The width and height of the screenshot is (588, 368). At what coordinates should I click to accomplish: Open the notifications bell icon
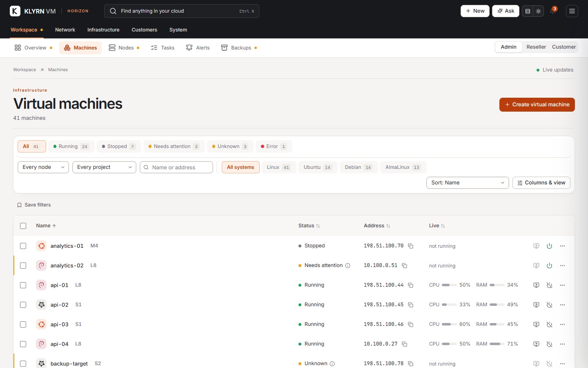coord(553,11)
